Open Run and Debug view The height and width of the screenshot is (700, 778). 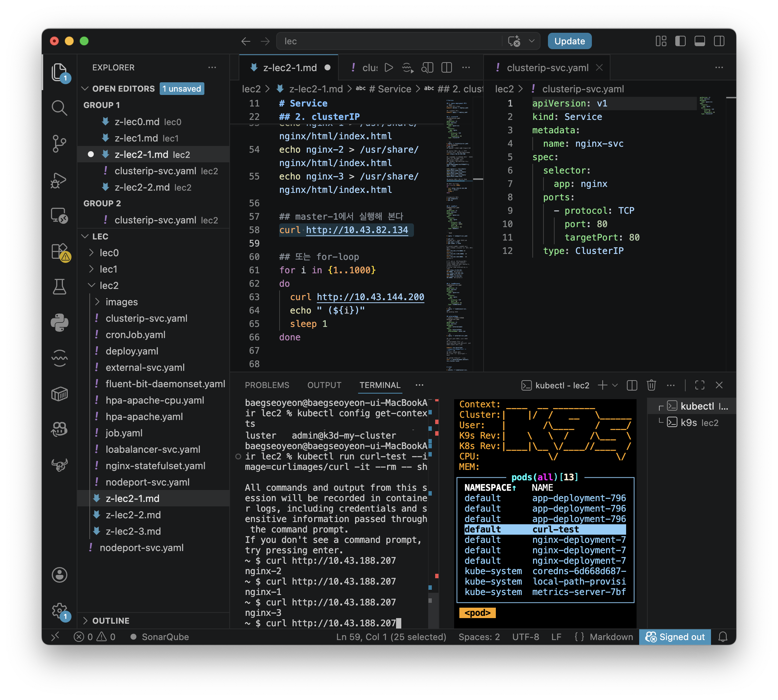click(59, 179)
